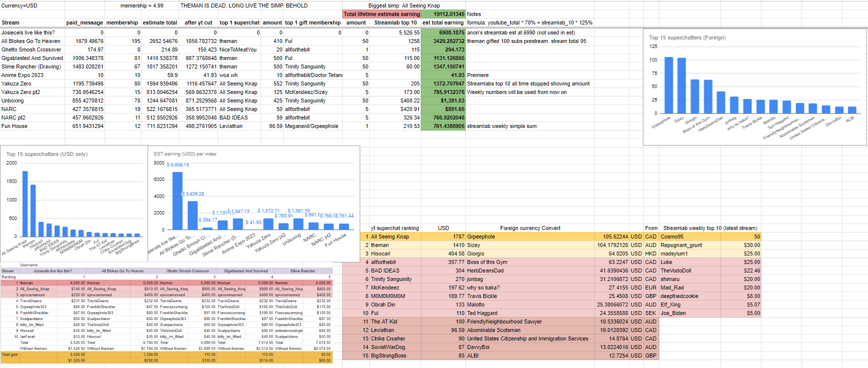
Task: Click the orange 'Total gain' row label
Action: (x=10, y=354)
